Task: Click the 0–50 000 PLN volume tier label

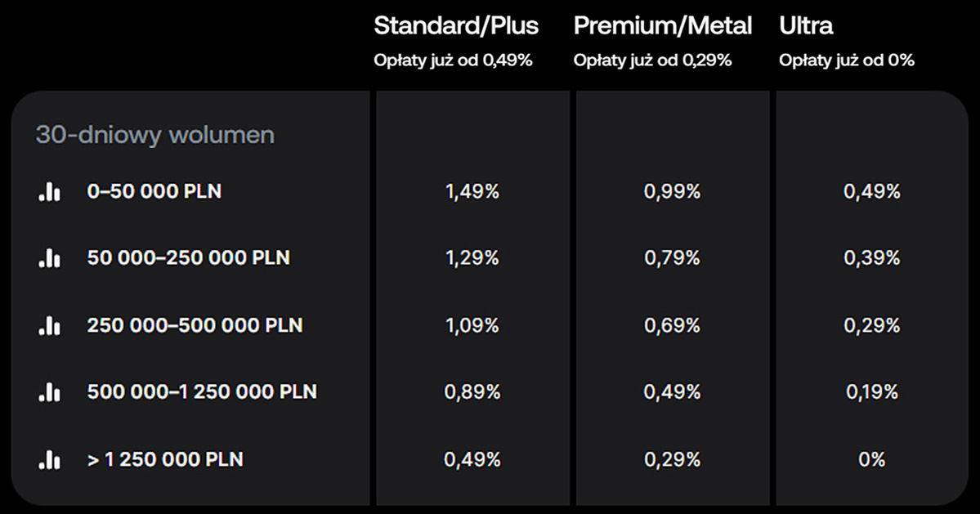Action: [154, 191]
